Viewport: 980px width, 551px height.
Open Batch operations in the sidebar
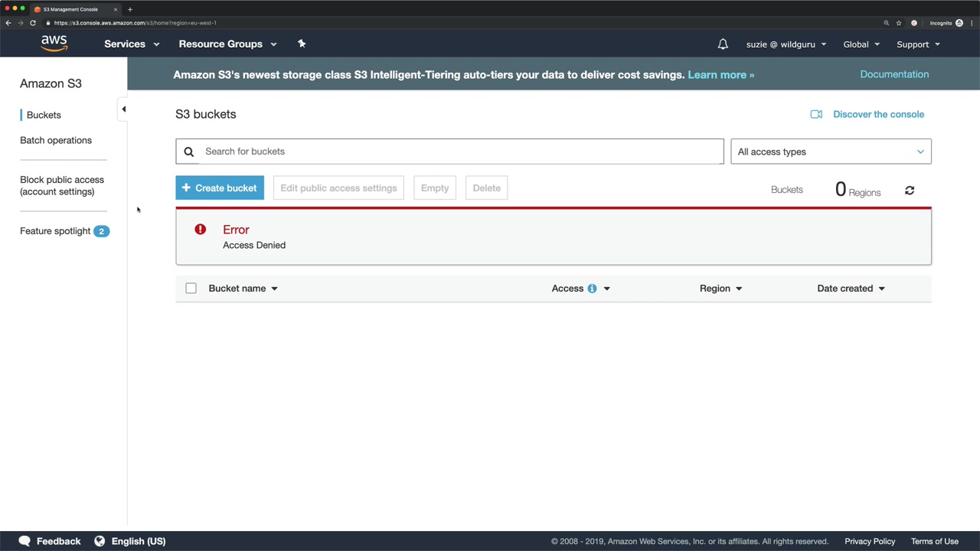coord(56,140)
